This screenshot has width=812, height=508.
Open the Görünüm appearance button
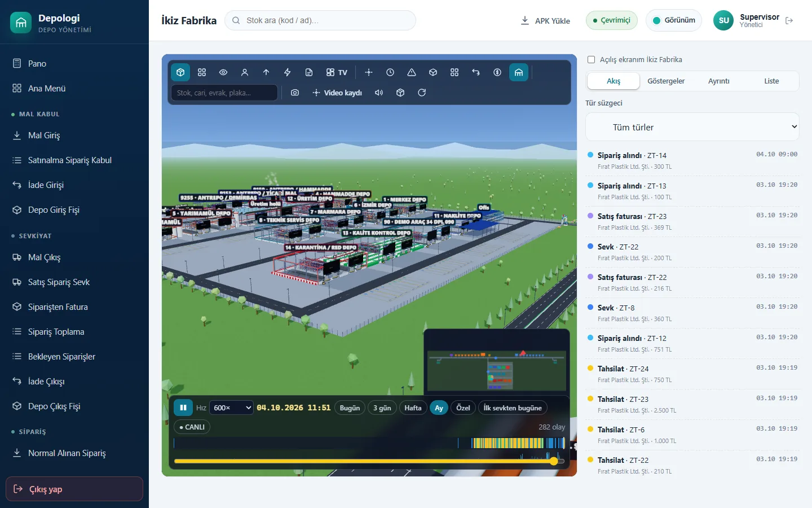[674, 20]
